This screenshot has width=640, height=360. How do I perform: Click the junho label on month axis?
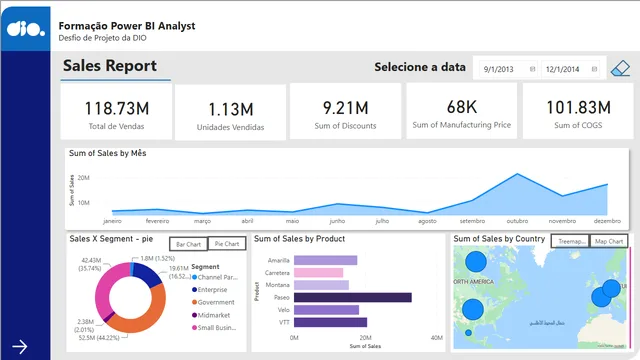click(x=337, y=221)
